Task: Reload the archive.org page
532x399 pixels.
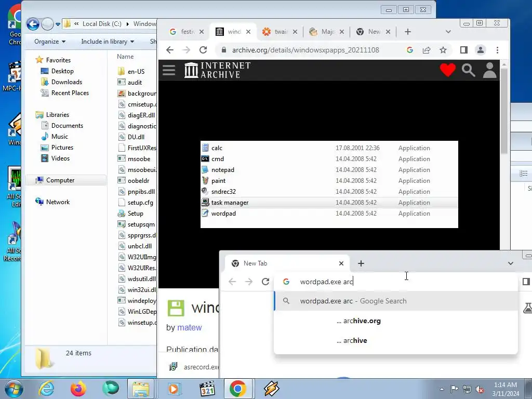Action: [x=203, y=50]
